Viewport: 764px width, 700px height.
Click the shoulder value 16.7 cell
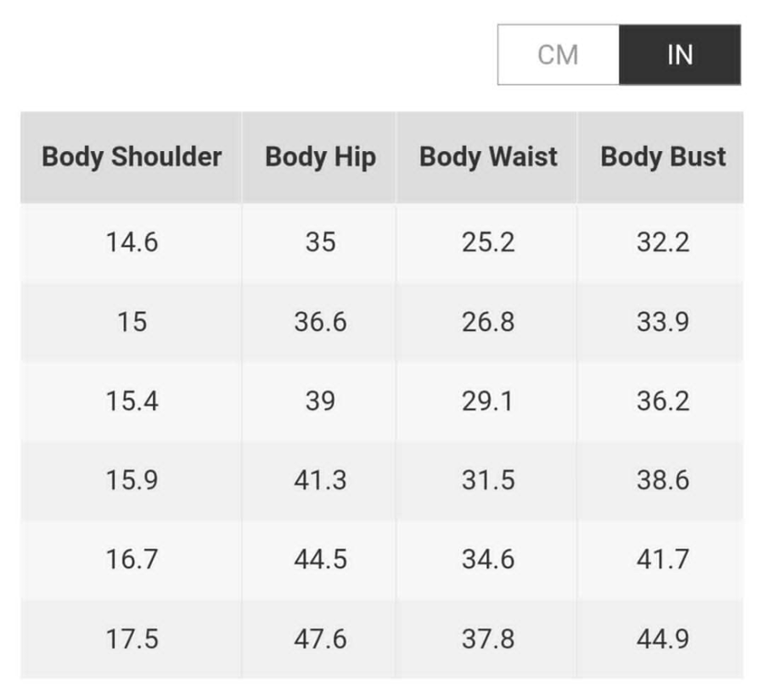(x=131, y=559)
